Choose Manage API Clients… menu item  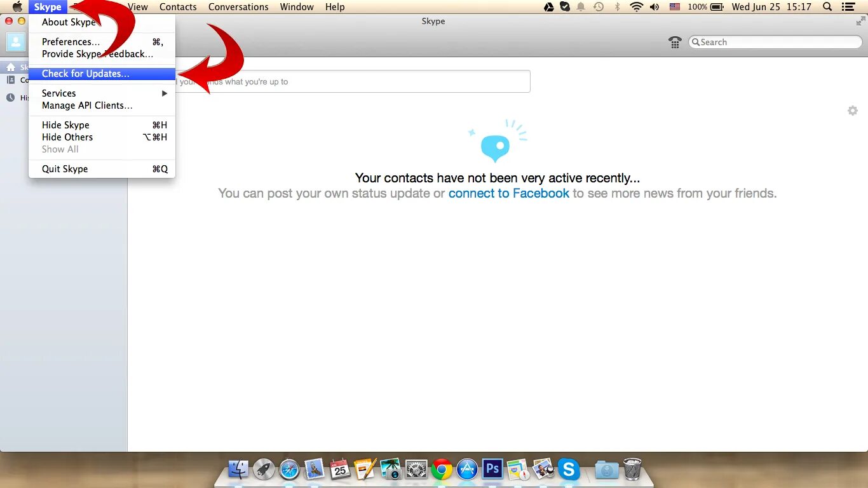click(102, 105)
